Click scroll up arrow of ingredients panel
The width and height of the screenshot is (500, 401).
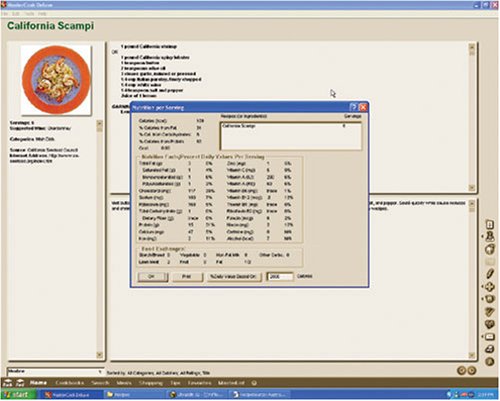(472, 47)
